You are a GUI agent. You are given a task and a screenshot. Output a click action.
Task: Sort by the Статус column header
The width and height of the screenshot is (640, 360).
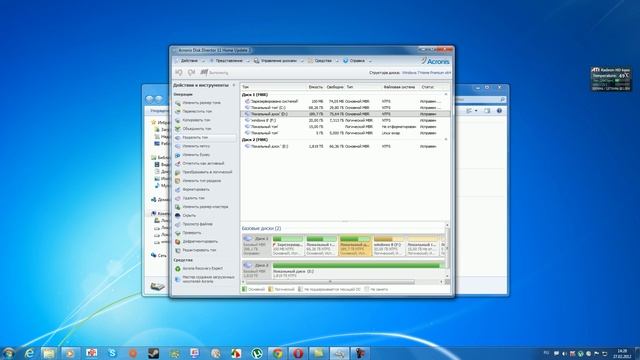pyautogui.click(x=428, y=87)
